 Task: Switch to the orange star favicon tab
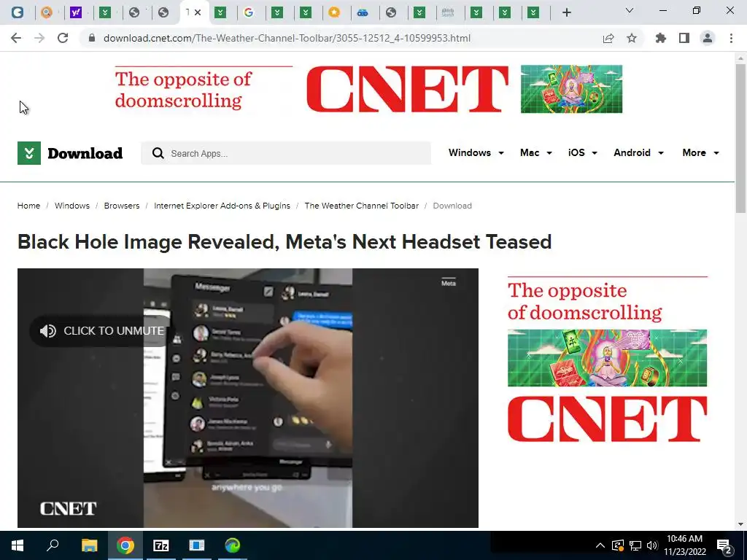click(x=334, y=12)
